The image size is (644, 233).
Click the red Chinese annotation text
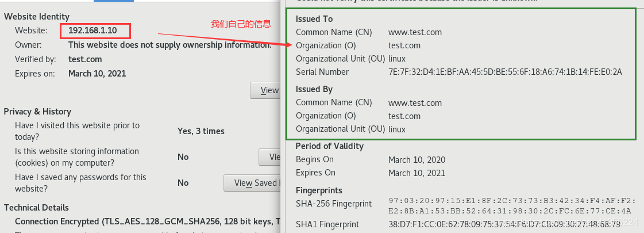[241, 24]
